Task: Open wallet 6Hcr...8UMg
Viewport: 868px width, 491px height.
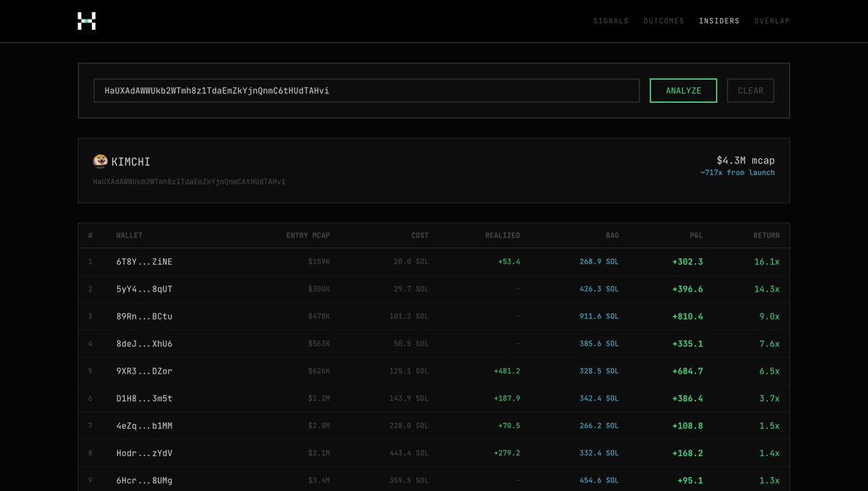Action: coord(144,481)
